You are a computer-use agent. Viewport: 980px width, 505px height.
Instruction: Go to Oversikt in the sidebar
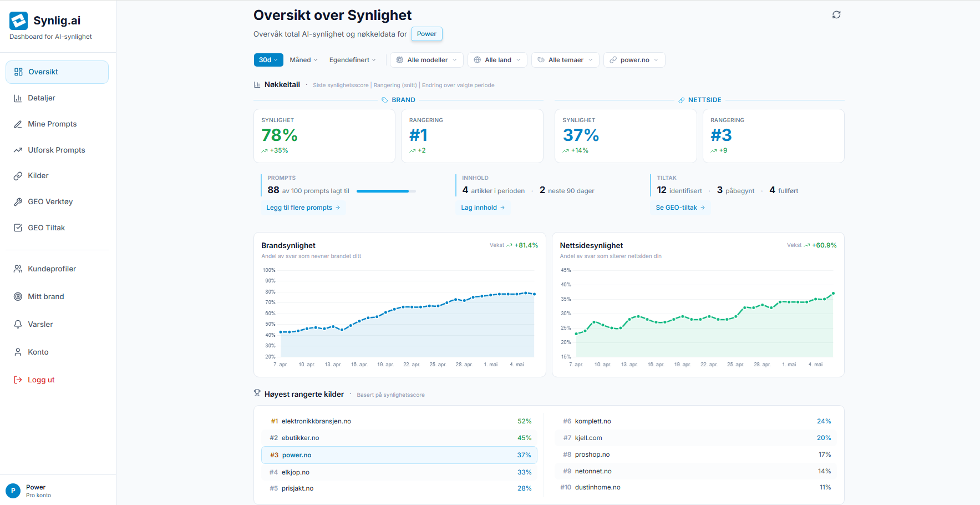(57, 72)
